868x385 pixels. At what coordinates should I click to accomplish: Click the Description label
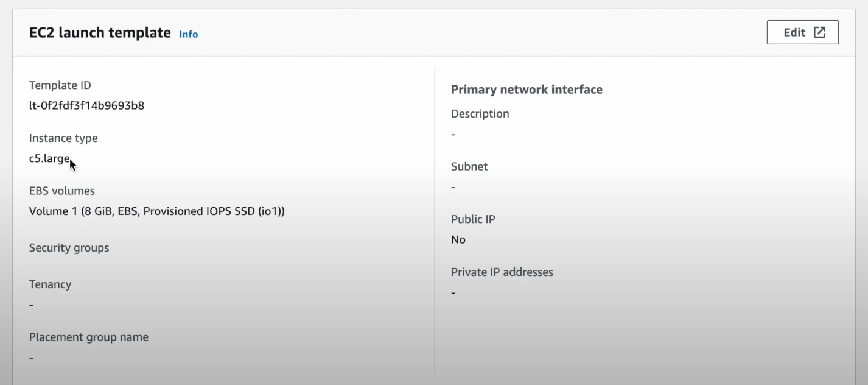tap(480, 114)
